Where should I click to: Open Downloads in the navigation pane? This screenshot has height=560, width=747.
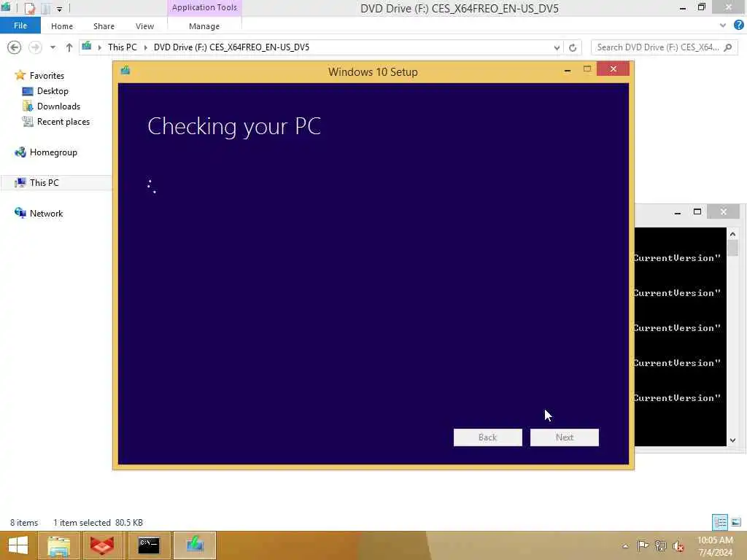point(58,106)
